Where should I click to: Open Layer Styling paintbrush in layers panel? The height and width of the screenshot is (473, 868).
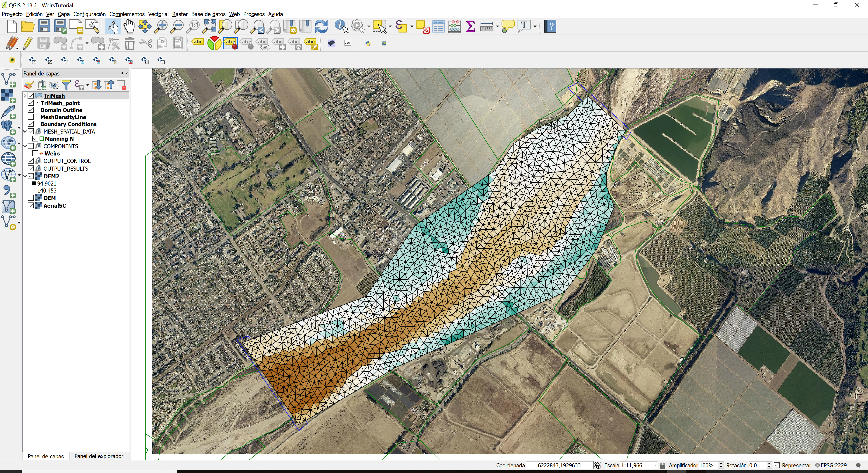(x=29, y=85)
